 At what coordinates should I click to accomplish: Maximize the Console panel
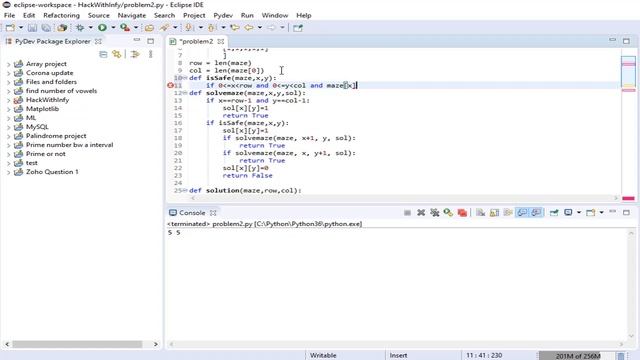(x=626, y=212)
